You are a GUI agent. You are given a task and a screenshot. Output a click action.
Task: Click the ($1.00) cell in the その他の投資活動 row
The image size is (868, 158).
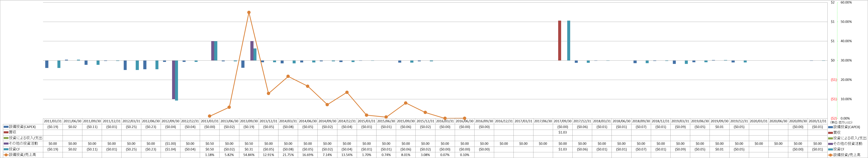[x=170, y=144]
